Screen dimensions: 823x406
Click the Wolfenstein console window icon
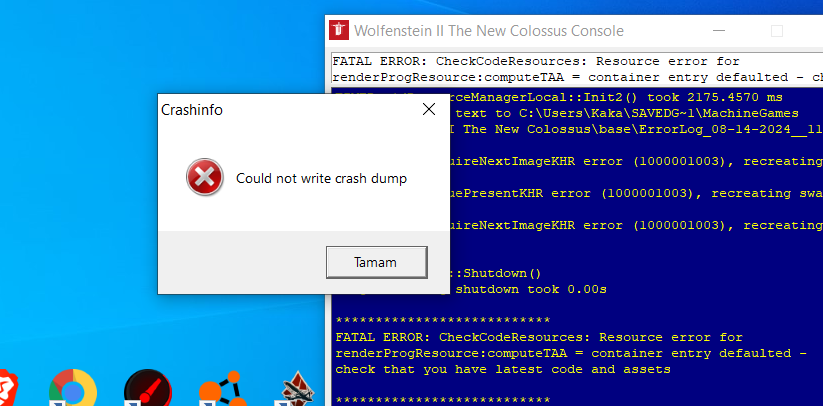tap(339, 30)
